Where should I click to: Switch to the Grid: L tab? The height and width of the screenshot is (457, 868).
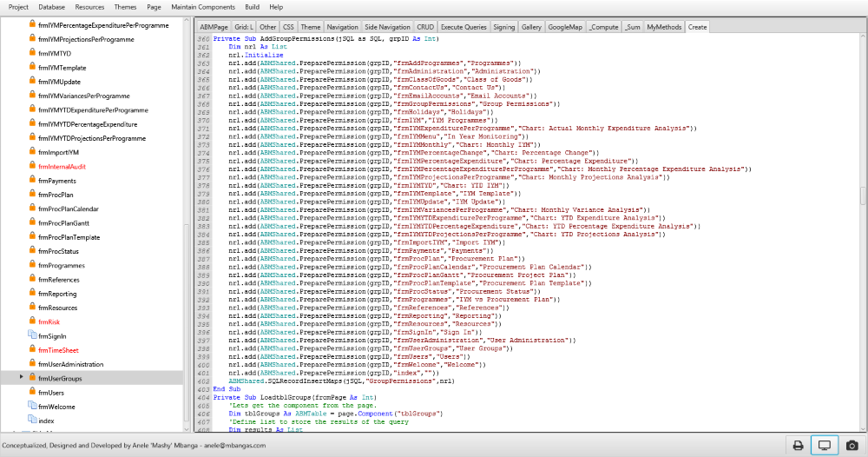click(x=244, y=27)
